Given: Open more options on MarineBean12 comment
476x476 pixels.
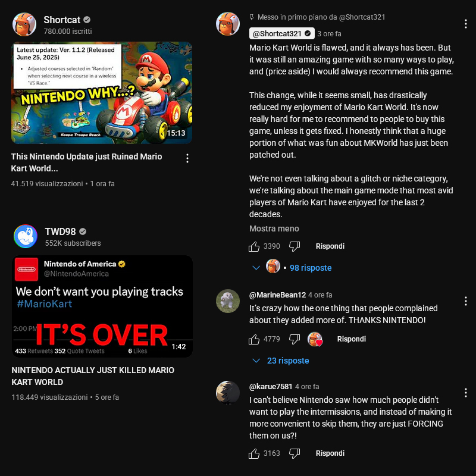Looking at the screenshot, I should [x=466, y=301].
